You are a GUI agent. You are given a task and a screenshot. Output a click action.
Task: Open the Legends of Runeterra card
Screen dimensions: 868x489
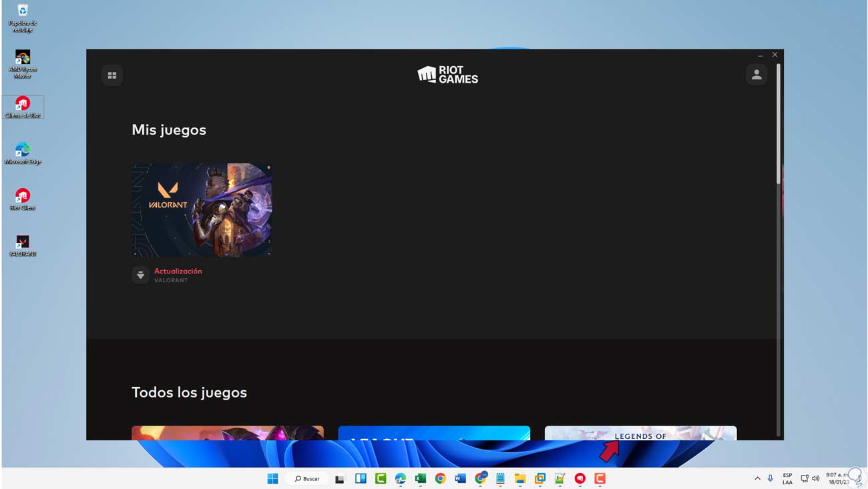tap(640, 433)
